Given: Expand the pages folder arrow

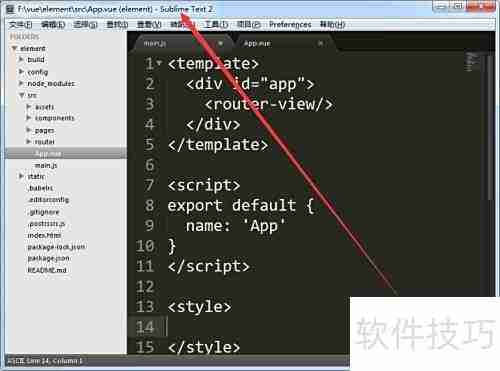Looking at the screenshot, I should click(29, 130).
